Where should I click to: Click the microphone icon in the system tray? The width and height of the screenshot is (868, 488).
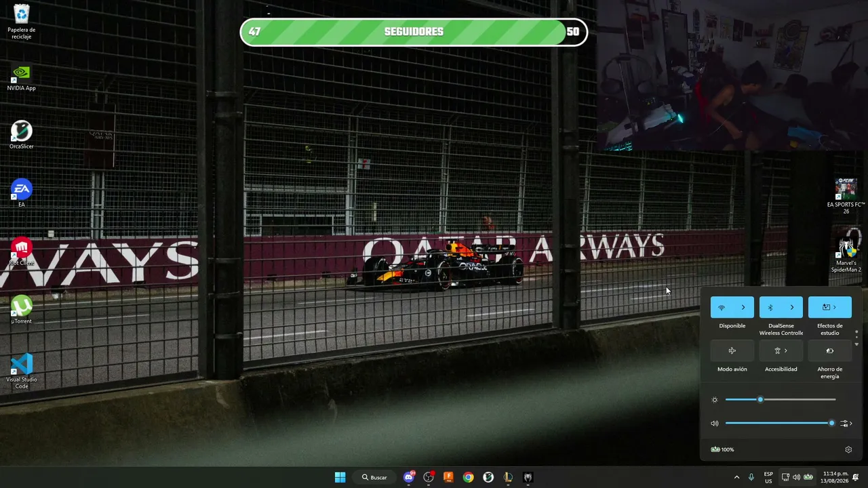point(751,477)
